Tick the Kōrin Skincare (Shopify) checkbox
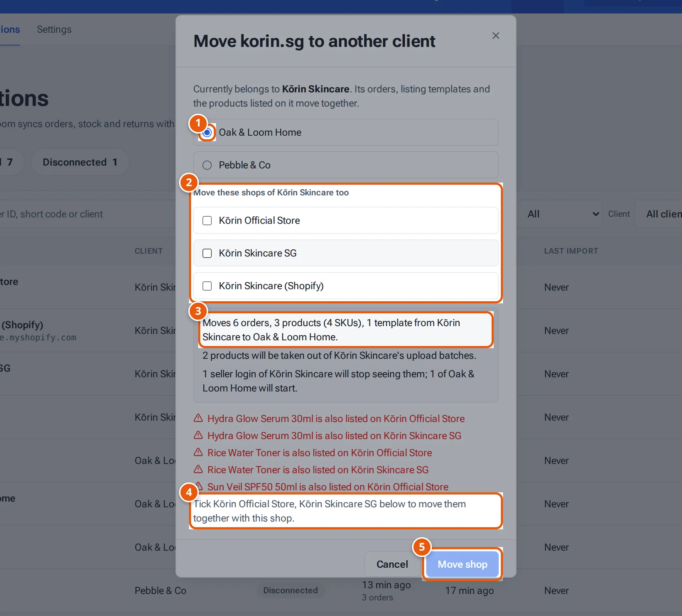 pos(207,286)
